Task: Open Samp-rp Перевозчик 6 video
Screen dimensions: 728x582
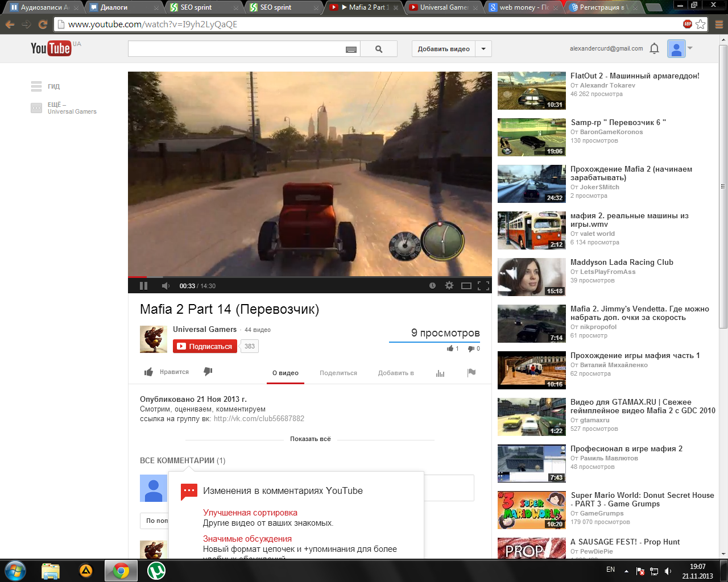Action: [x=618, y=122]
